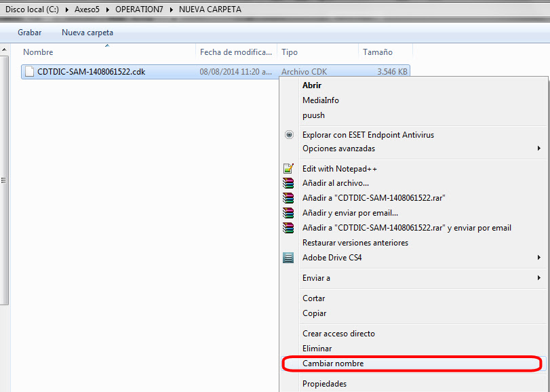Expand the Adobe Drive CS4 submenu arrow

coord(538,258)
